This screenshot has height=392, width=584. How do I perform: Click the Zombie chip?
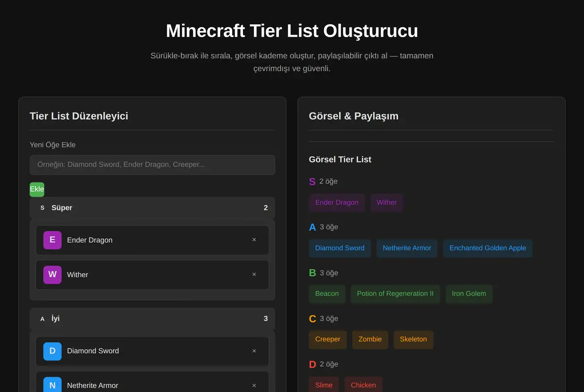coord(370,339)
